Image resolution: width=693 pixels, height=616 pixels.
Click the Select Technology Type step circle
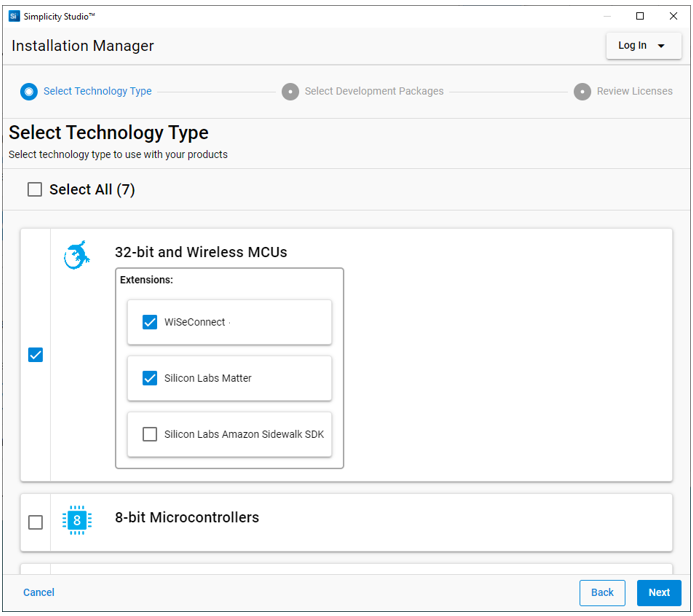[x=29, y=91]
